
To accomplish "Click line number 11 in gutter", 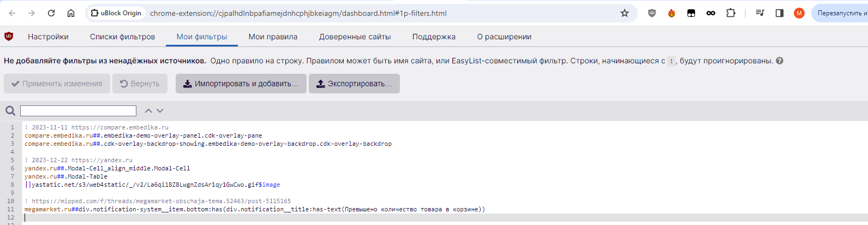I will pyautogui.click(x=10, y=209).
